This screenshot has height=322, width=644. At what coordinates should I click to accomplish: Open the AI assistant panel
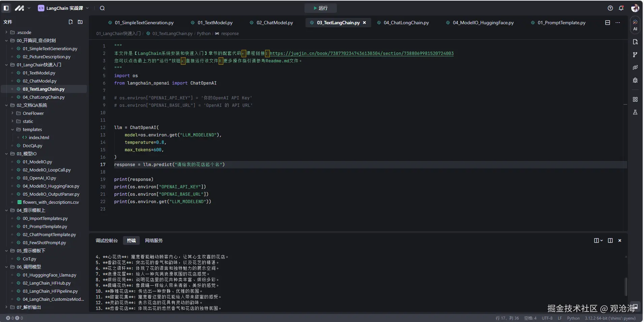click(x=635, y=25)
